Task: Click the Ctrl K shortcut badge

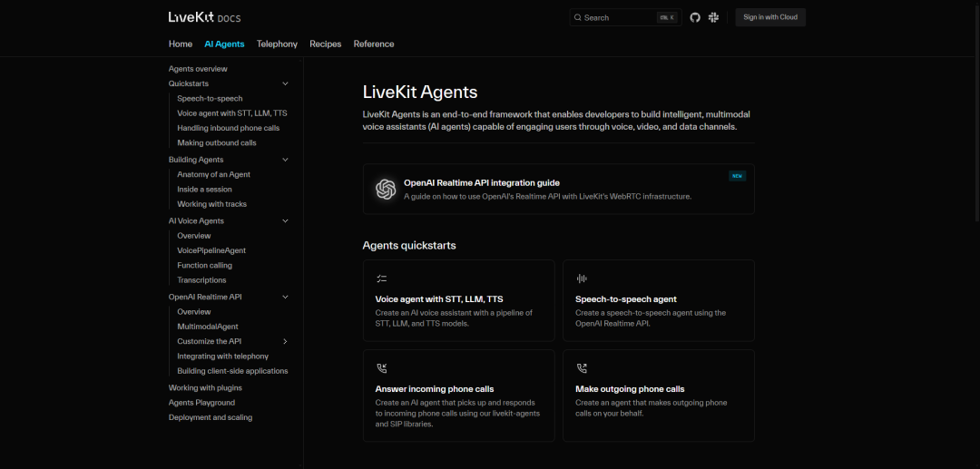Action: (667, 17)
